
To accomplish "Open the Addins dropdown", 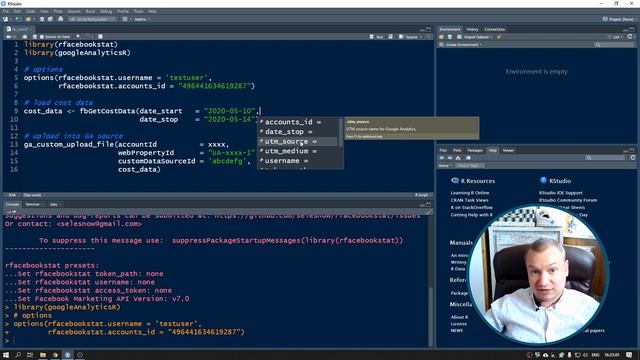I will click(x=142, y=19).
